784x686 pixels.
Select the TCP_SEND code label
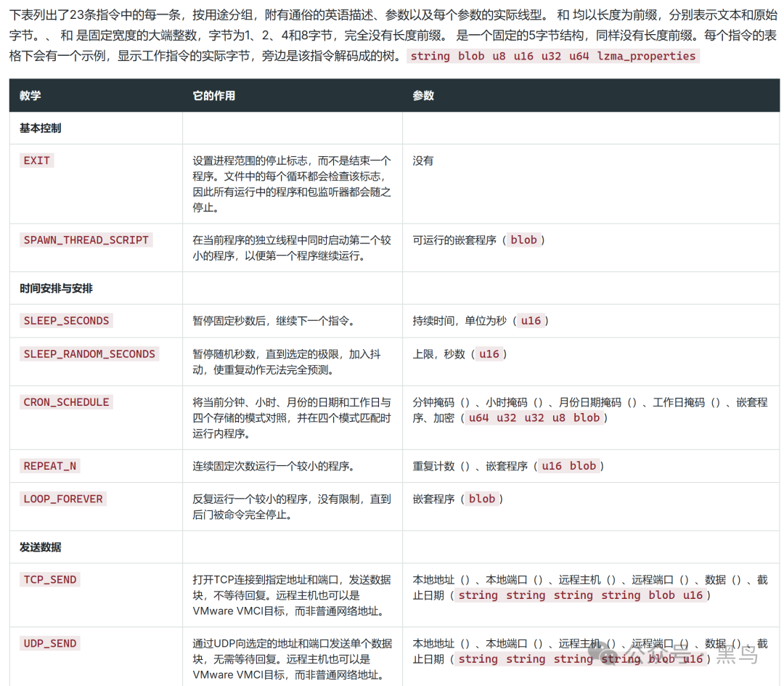coord(50,579)
